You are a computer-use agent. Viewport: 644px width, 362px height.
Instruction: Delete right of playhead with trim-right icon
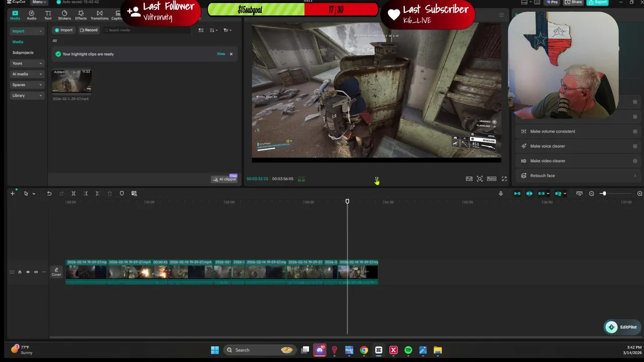(x=98, y=194)
